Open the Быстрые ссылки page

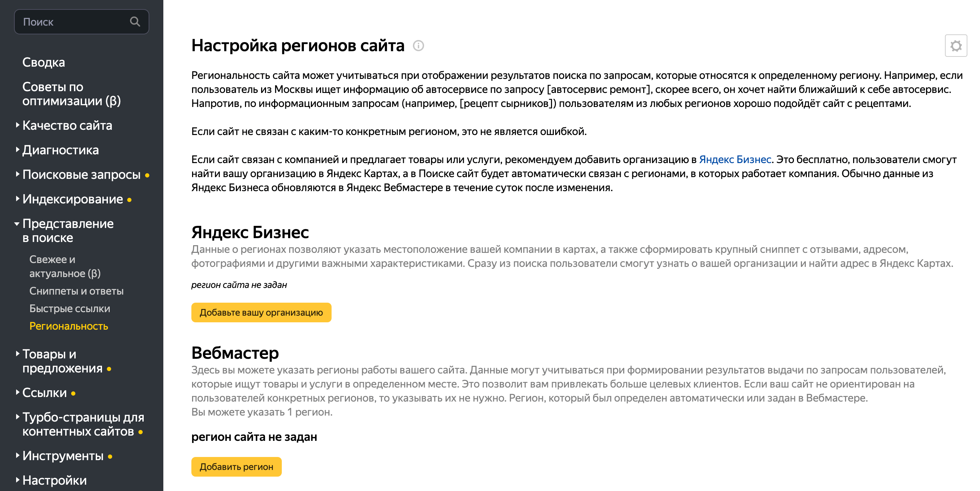pyautogui.click(x=70, y=309)
